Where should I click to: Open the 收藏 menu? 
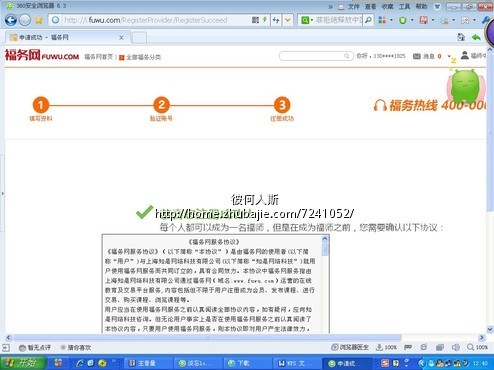387,6
